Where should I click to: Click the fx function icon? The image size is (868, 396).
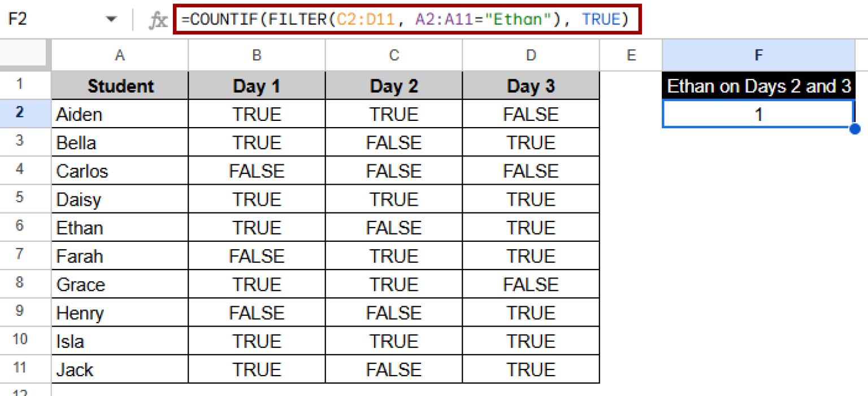pos(158,20)
